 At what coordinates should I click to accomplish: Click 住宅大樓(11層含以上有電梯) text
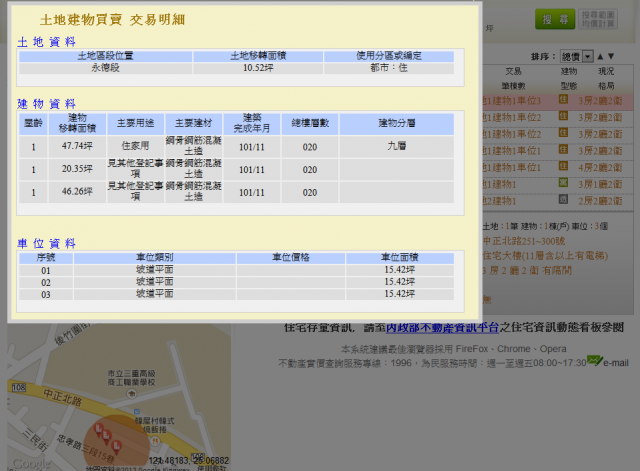pos(545,256)
